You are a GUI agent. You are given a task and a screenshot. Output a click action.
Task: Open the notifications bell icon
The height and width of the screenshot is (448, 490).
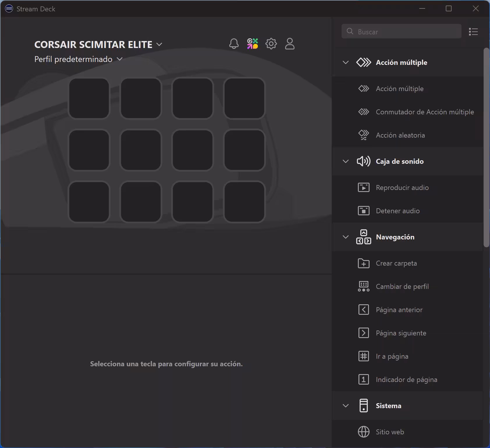pos(234,44)
